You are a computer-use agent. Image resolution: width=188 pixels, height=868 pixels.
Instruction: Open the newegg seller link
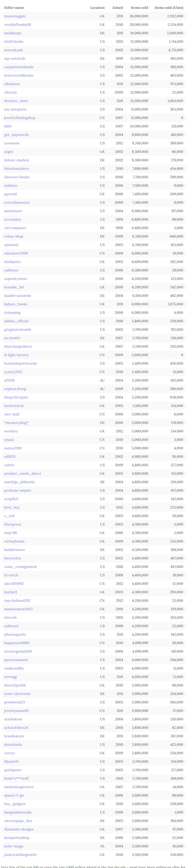[x=11, y=677]
